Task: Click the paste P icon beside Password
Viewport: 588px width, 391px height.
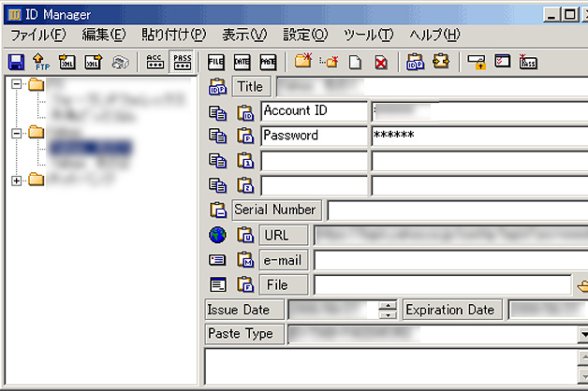Action: click(245, 136)
